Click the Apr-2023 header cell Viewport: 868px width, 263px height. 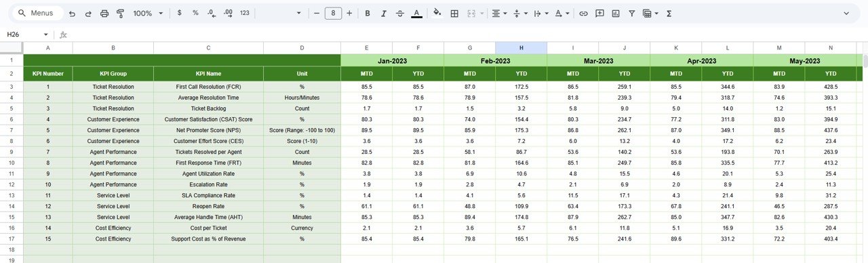point(701,60)
